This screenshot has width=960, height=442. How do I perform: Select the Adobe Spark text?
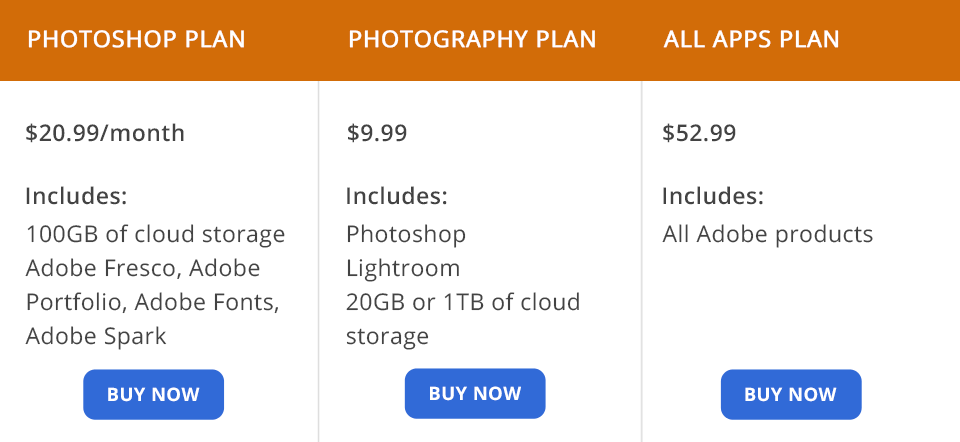pyautogui.click(x=96, y=335)
